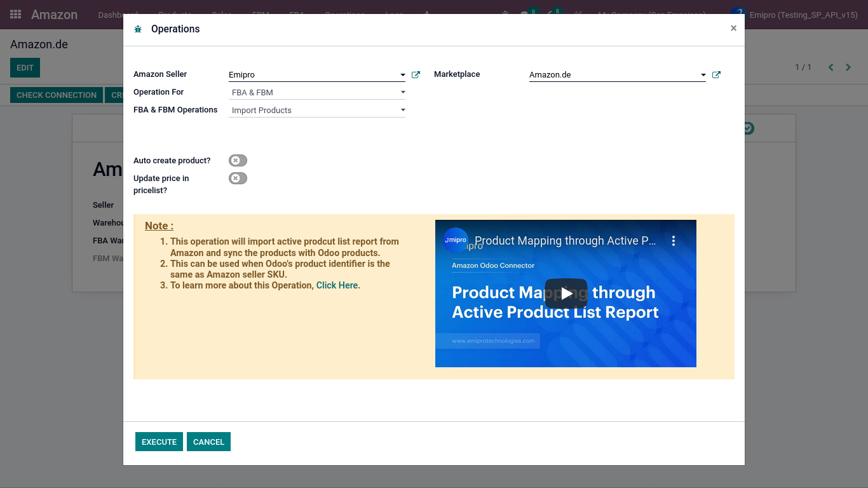
Task: Open the video's three-dot options menu
Action: (x=674, y=241)
